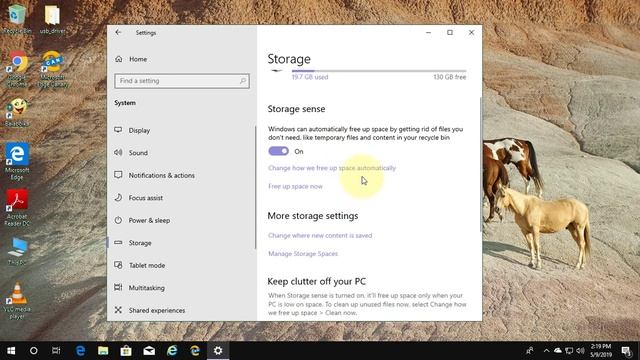Open Microsoft Store from the taskbar

[x=126, y=351]
